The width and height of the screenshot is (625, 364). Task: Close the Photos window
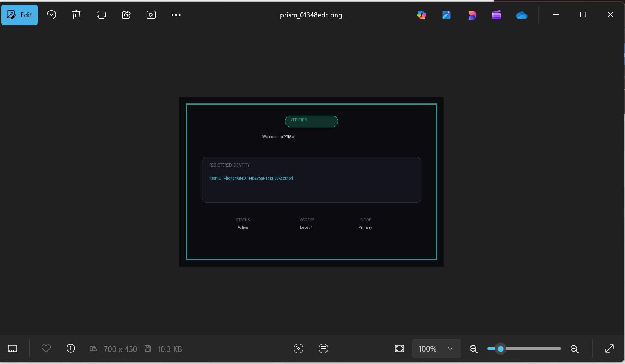[610, 14]
